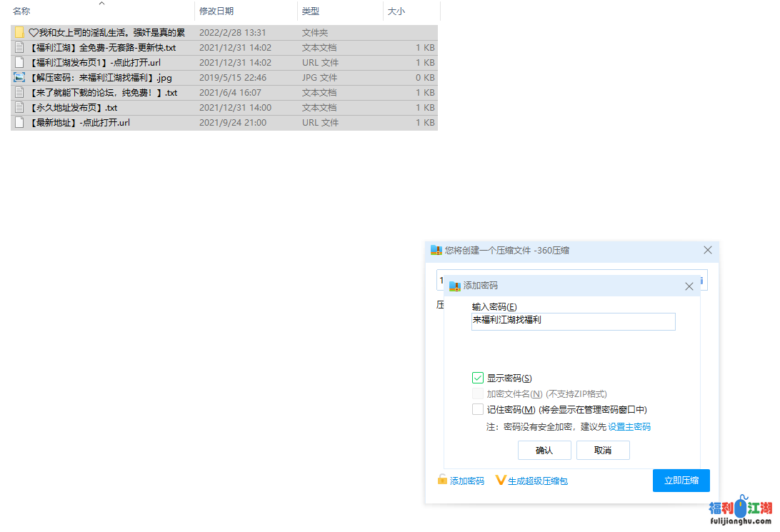Click the sort arrow above the 名称 column
The image size is (780, 532).
[101, 4]
